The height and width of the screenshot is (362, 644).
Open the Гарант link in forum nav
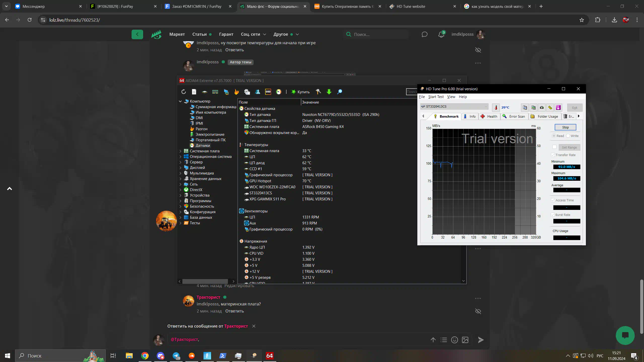[x=226, y=34]
